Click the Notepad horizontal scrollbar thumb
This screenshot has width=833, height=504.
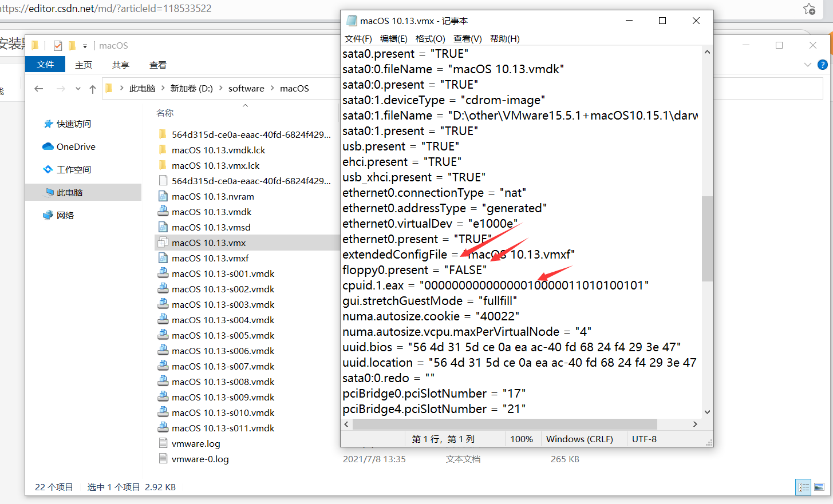point(505,424)
